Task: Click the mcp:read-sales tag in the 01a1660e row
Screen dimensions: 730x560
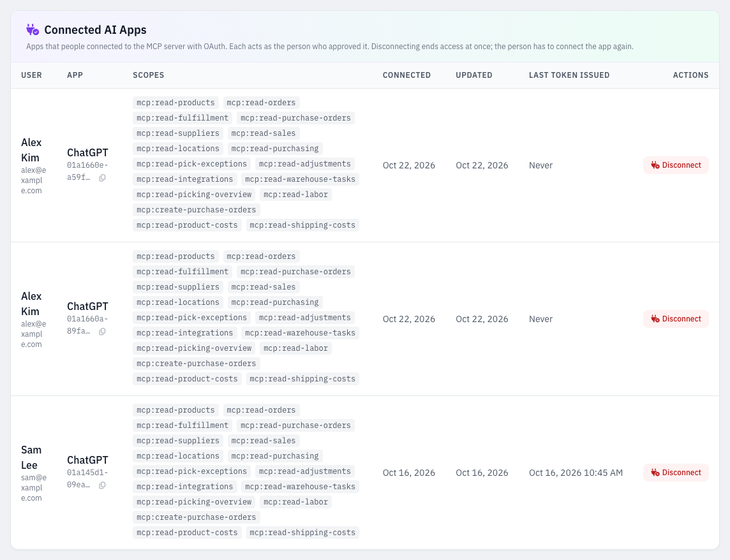Action: (x=264, y=133)
